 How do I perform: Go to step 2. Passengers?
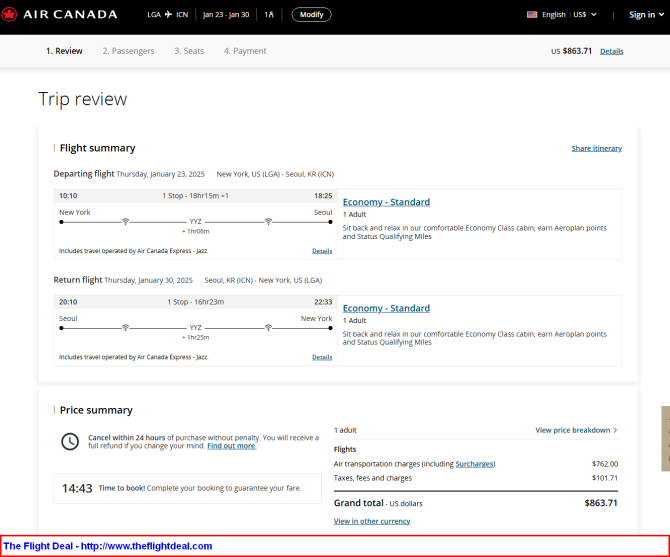click(128, 51)
